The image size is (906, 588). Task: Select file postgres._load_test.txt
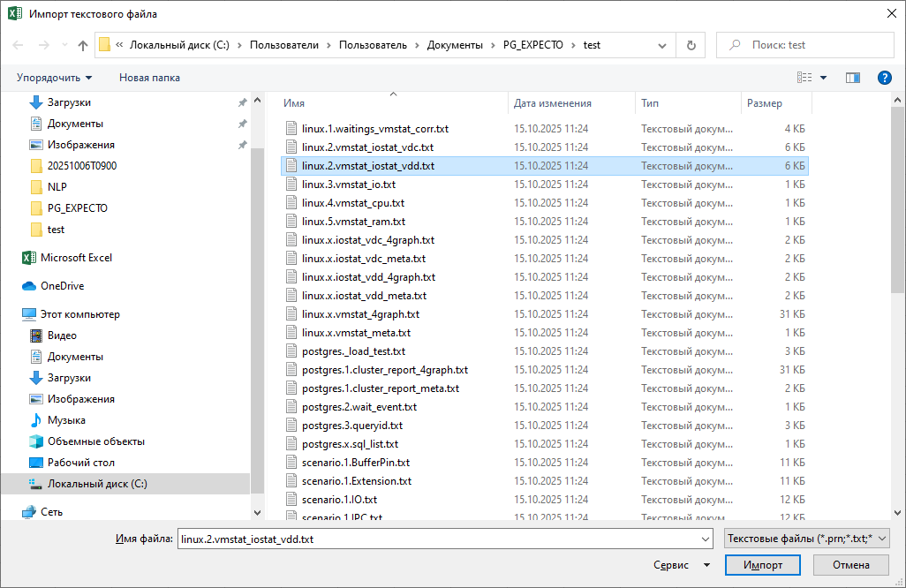click(x=353, y=351)
